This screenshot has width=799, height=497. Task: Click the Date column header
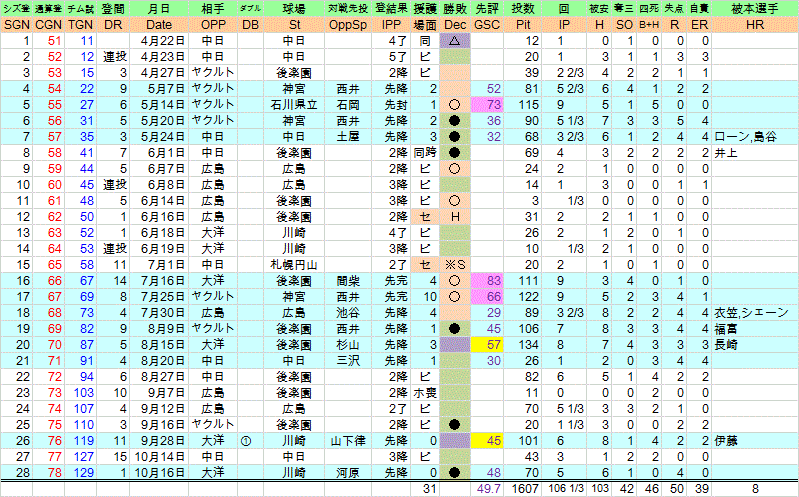pos(159,24)
